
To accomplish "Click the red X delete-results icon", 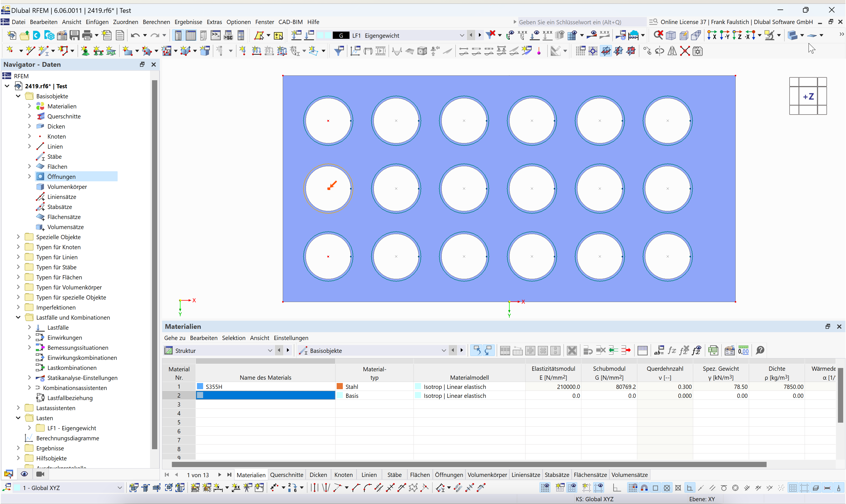I will coord(659,35).
